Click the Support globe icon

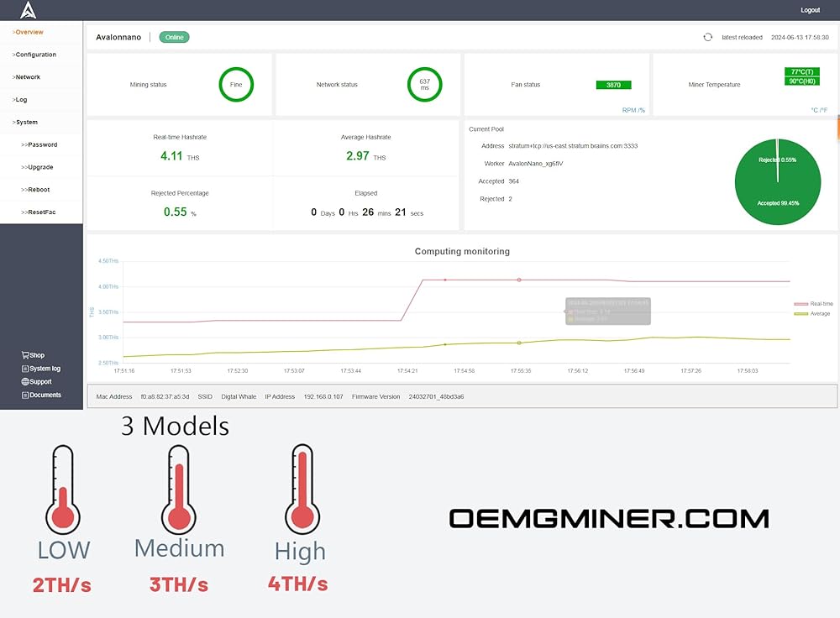click(26, 382)
